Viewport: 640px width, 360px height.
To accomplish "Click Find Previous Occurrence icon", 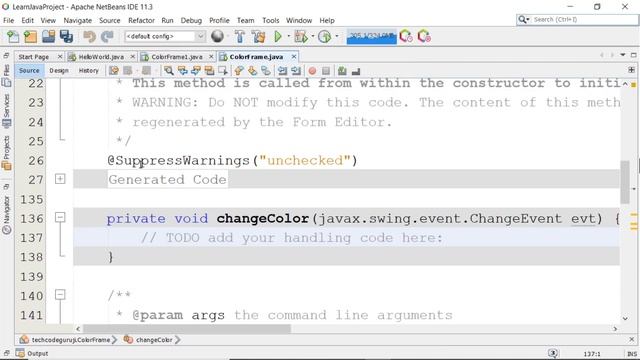I will click(182, 71).
